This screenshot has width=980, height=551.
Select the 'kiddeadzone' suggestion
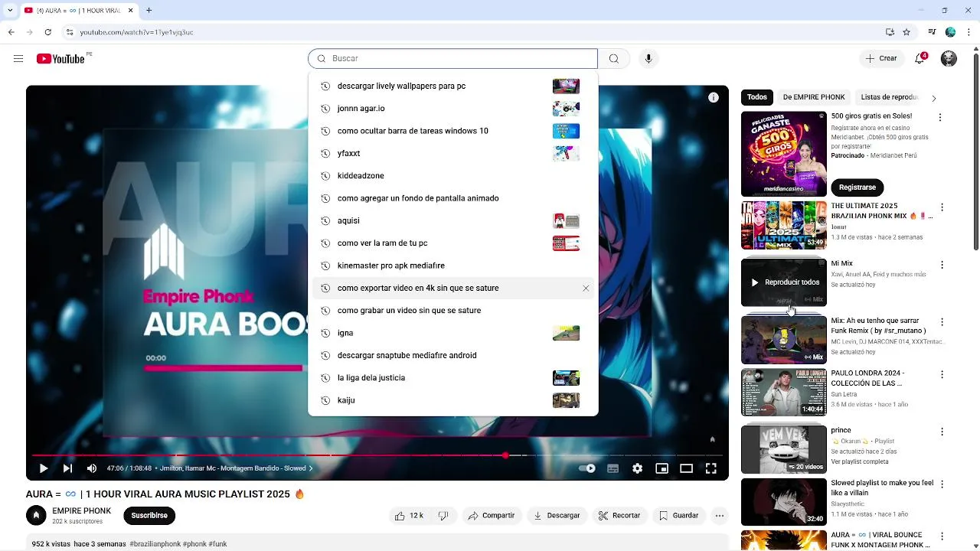pyautogui.click(x=452, y=176)
